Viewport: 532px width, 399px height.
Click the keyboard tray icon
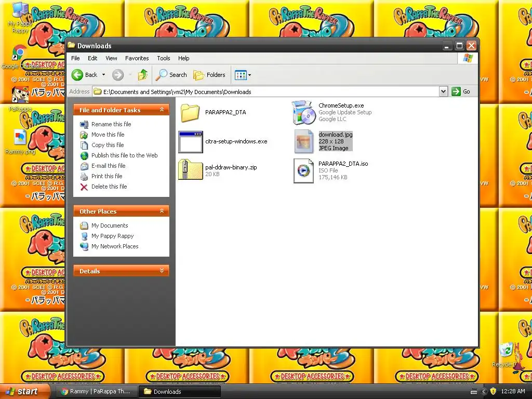click(474, 392)
